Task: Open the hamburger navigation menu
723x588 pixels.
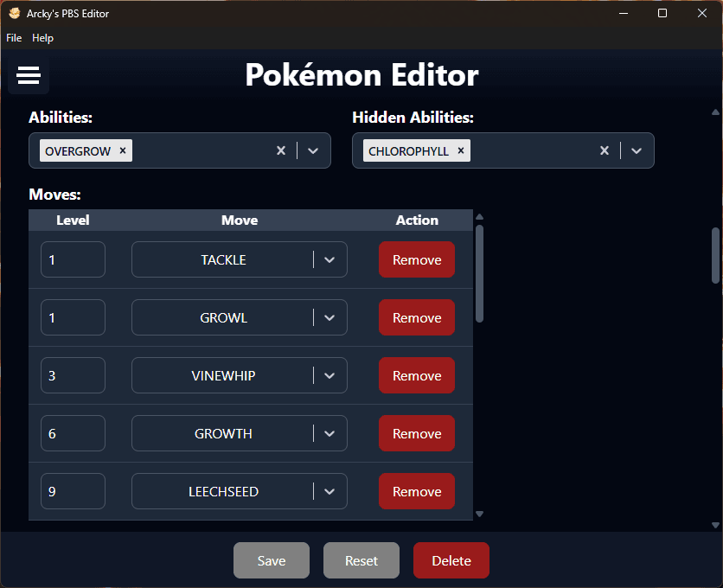Action: pyautogui.click(x=29, y=76)
